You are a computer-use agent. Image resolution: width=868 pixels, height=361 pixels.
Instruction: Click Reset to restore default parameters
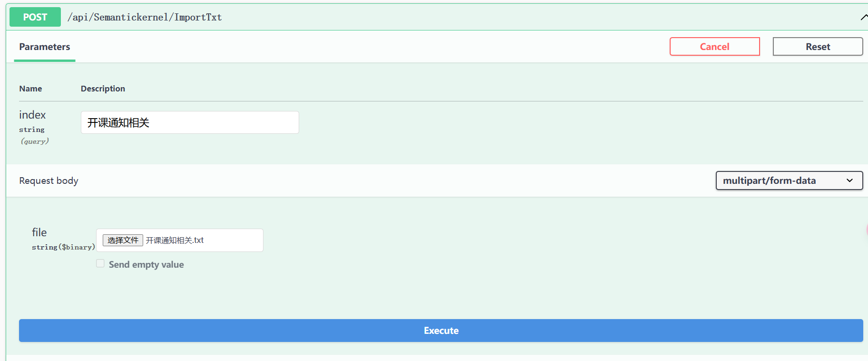(x=818, y=46)
